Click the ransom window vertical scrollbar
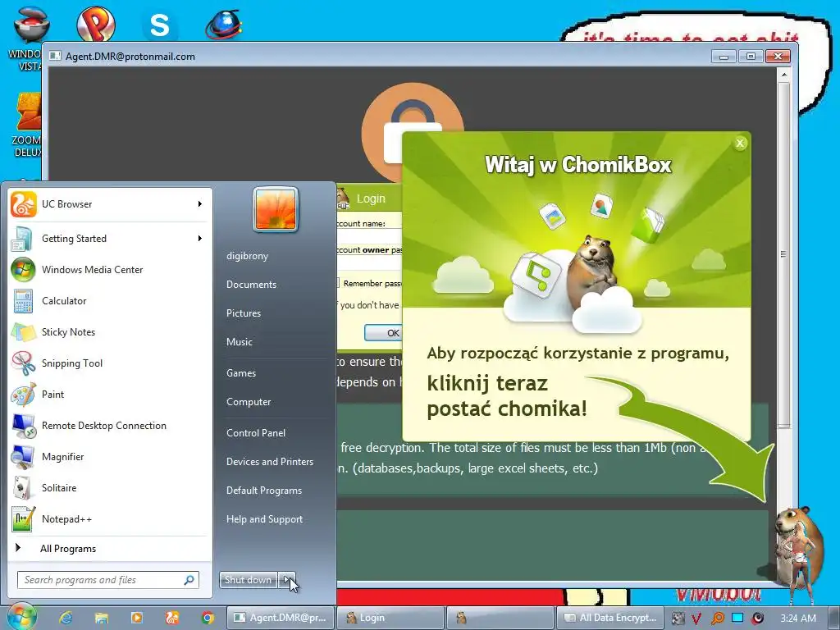This screenshot has height=630, width=840. [x=783, y=254]
